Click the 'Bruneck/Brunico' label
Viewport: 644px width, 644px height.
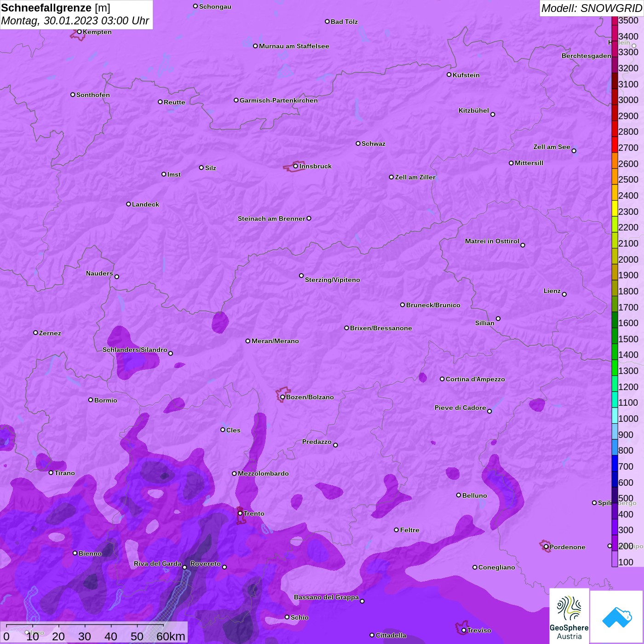pos(433,305)
